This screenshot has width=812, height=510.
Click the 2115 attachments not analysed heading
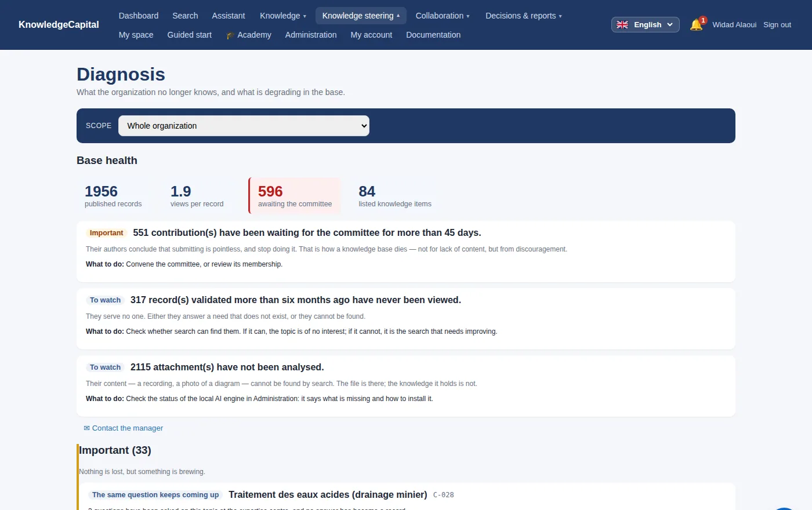tap(227, 367)
